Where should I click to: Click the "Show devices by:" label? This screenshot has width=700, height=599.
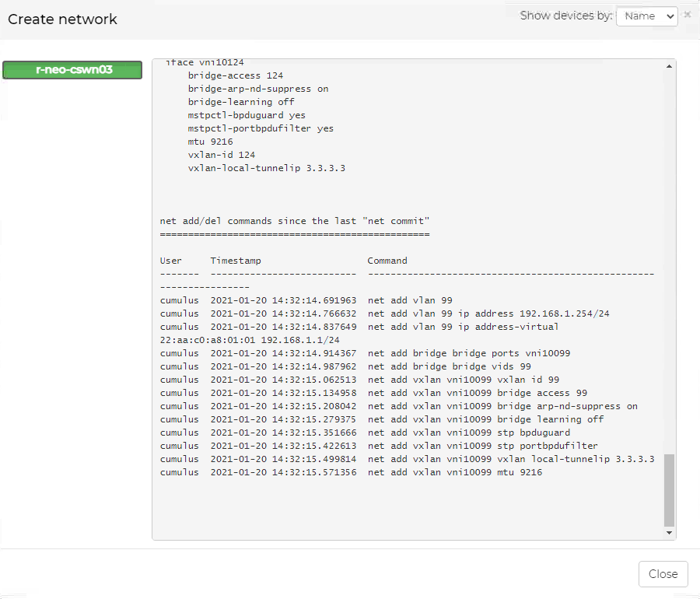coord(565,16)
